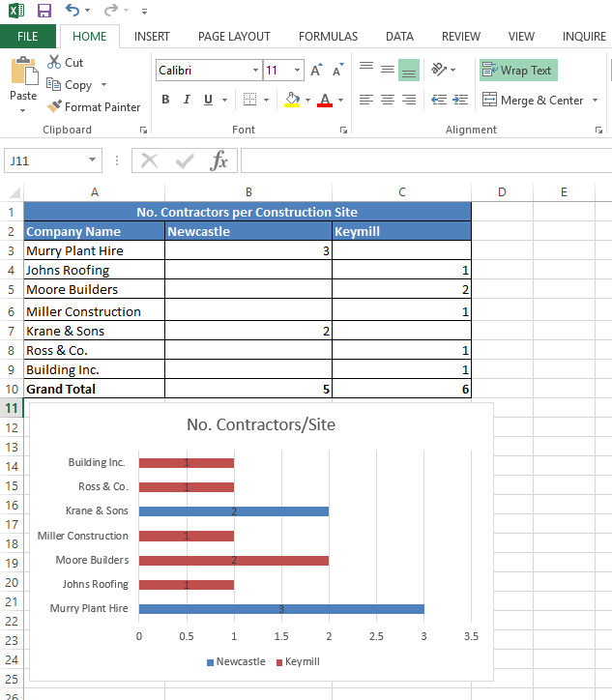The height and width of the screenshot is (700, 612).
Task: Select row 10 header
Action: tap(12, 390)
